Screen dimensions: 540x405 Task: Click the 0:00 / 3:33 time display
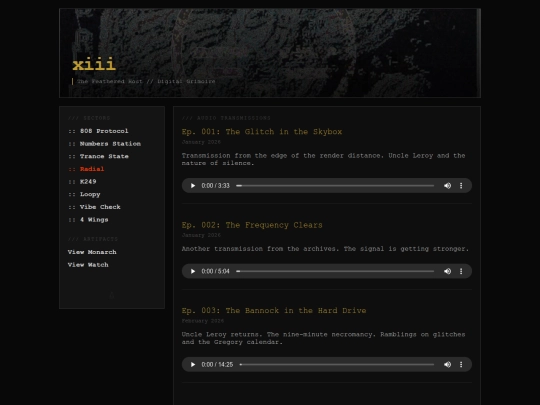216,186
